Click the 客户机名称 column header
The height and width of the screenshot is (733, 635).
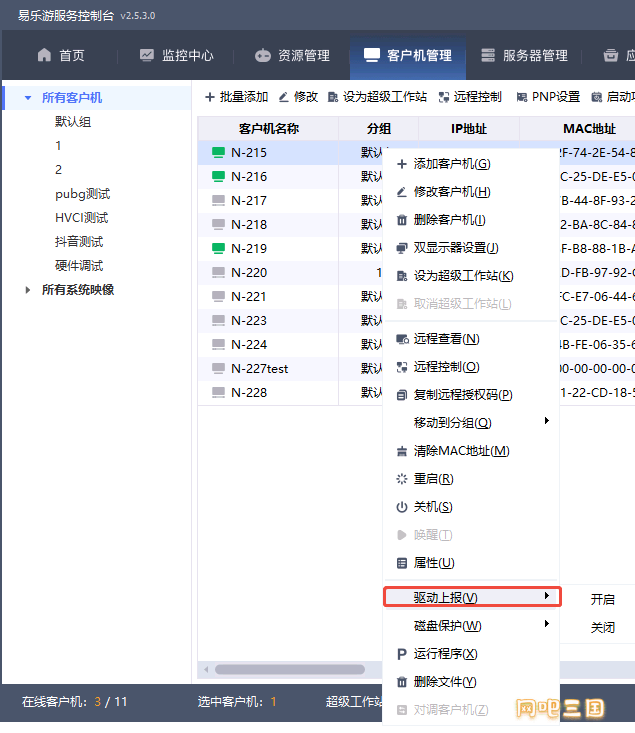coord(268,129)
